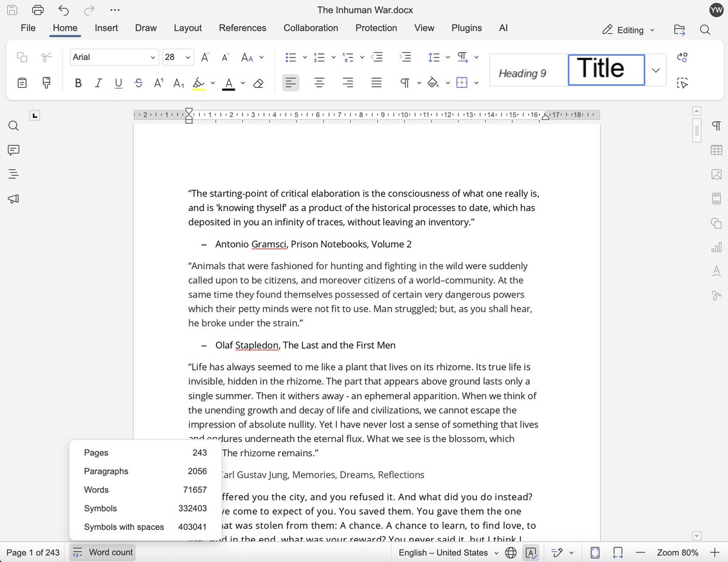
Task: Toggle Underline formatting
Action: pyautogui.click(x=118, y=83)
